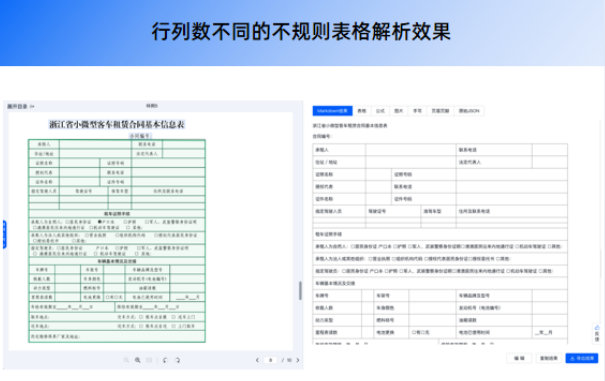Rotate the document clockwise
The width and height of the screenshot is (605, 381).
click(x=177, y=360)
